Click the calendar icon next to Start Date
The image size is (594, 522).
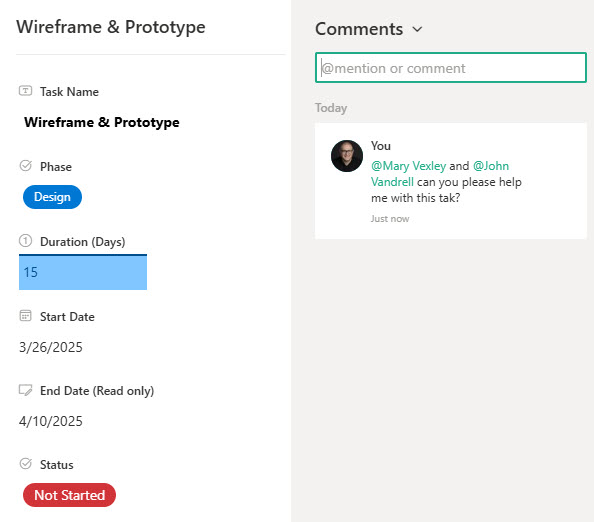pyautogui.click(x=25, y=316)
